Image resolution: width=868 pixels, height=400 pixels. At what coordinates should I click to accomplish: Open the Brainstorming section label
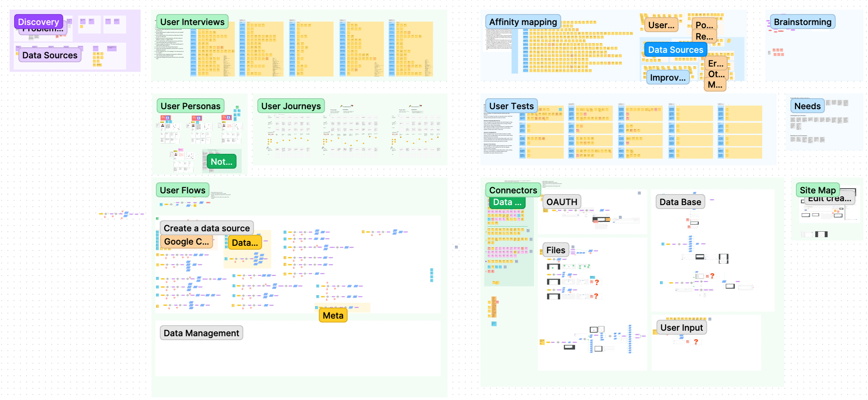803,22
